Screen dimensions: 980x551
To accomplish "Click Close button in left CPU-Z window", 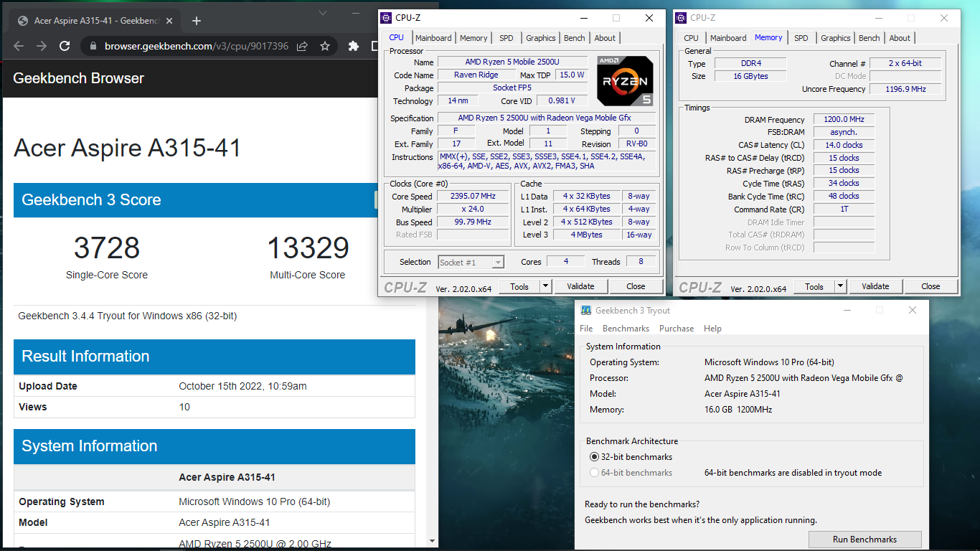I will click(x=636, y=286).
